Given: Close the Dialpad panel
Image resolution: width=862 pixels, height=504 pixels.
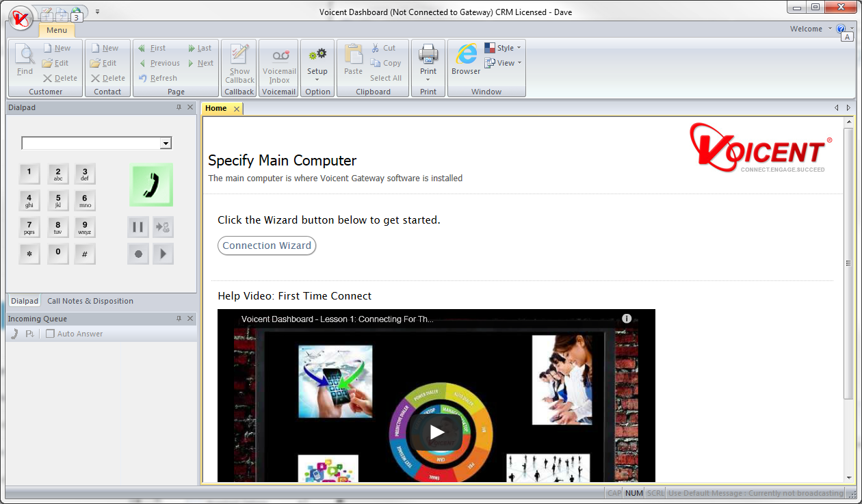Looking at the screenshot, I should click(190, 107).
